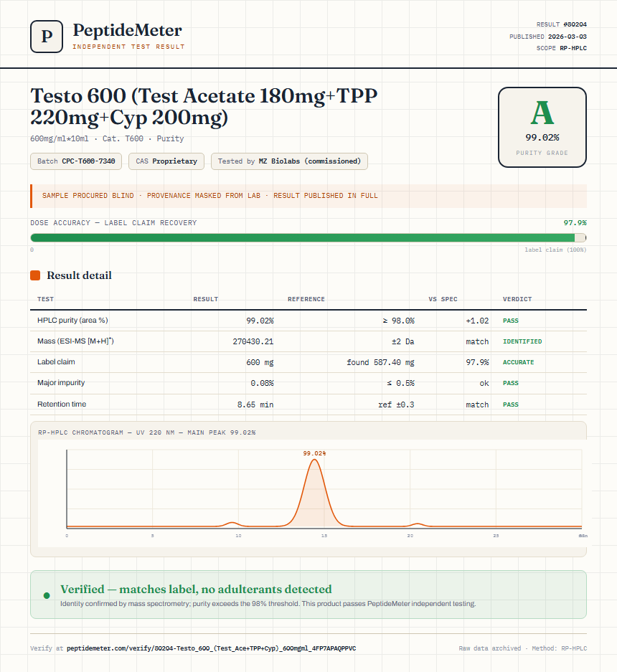Select the 97.9% dose accuracy value

[575, 223]
